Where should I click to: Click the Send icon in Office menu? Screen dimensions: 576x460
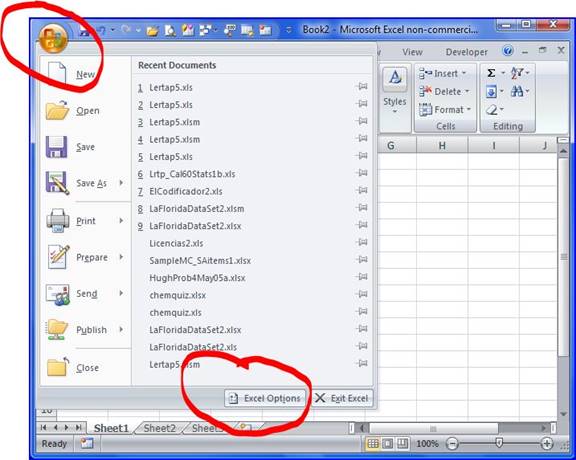pyautogui.click(x=58, y=294)
